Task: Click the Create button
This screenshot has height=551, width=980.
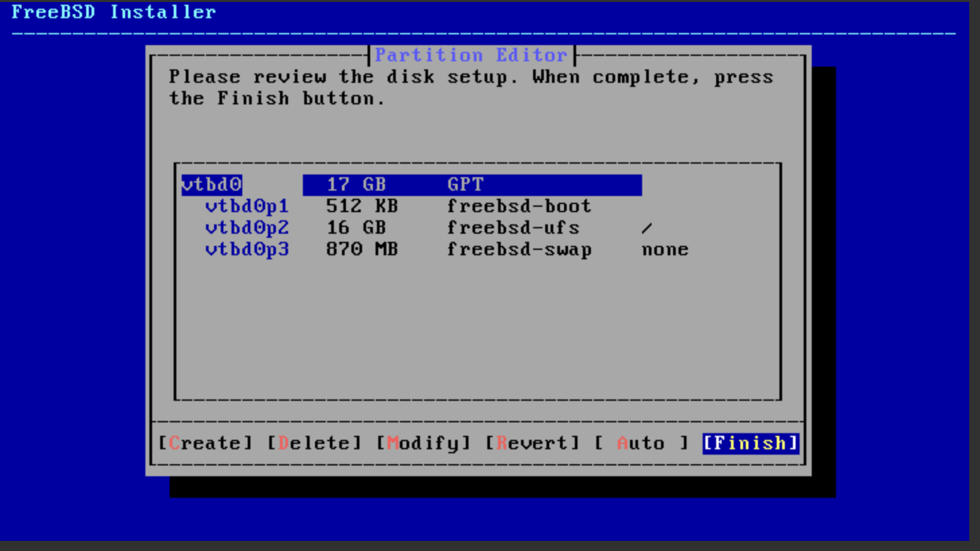Action: (205, 443)
